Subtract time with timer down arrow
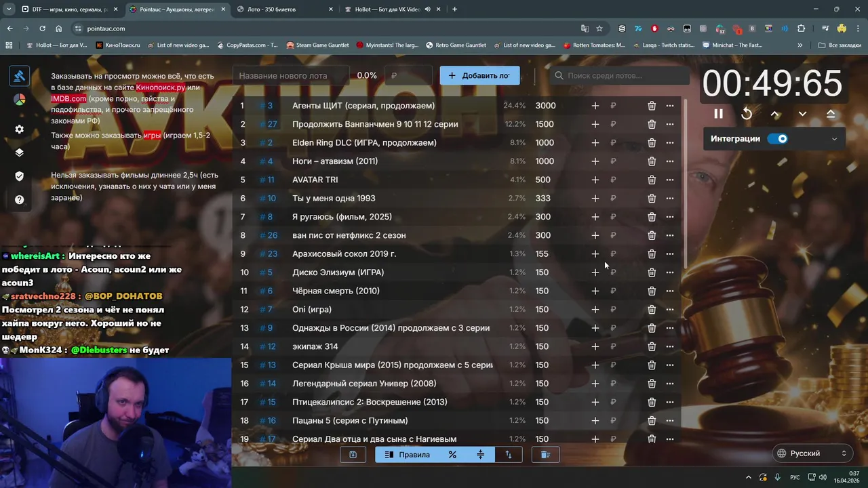868x488 pixels. 802,114
